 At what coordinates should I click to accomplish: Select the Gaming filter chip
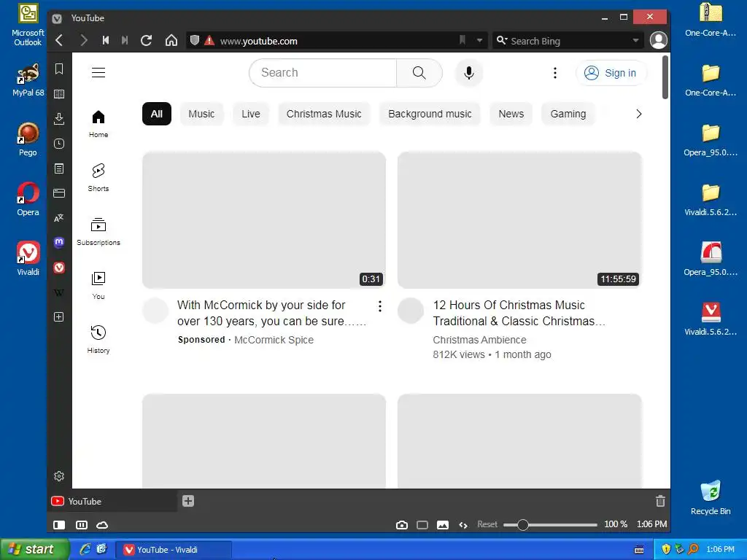(568, 114)
